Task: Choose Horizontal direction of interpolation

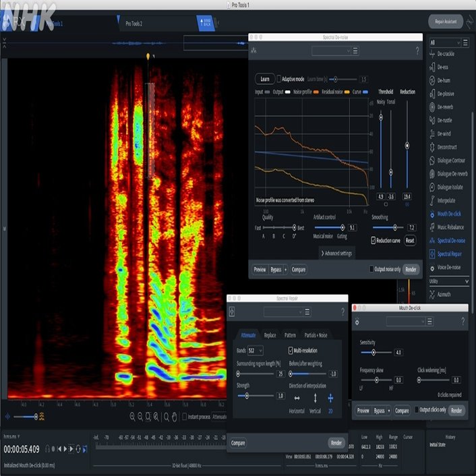Action: [x=297, y=398]
